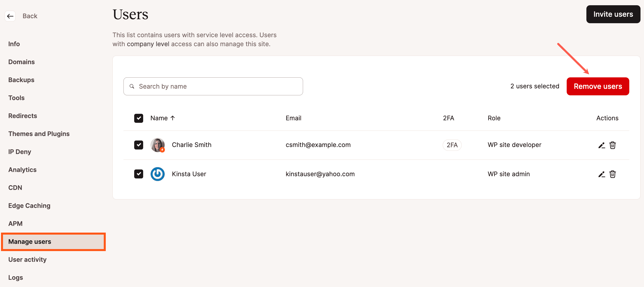Viewport: 644px width, 287px height.
Task: Click the Back navigation arrow icon
Action: coord(10,16)
